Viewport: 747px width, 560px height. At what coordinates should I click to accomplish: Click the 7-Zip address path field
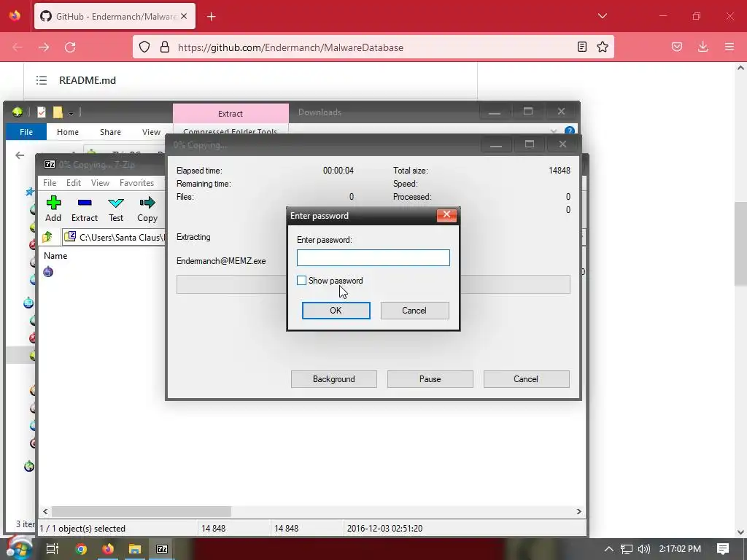pyautogui.click(x=115, y=237)
